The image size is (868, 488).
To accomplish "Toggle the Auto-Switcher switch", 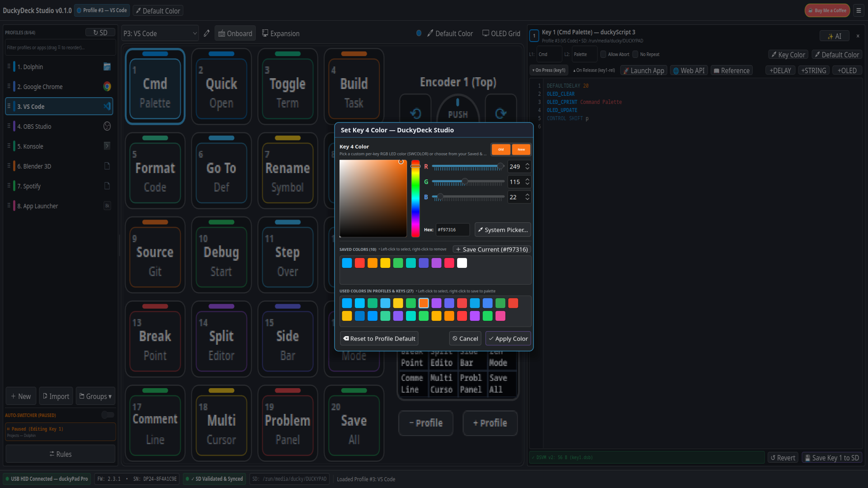I will click(108, 415).
